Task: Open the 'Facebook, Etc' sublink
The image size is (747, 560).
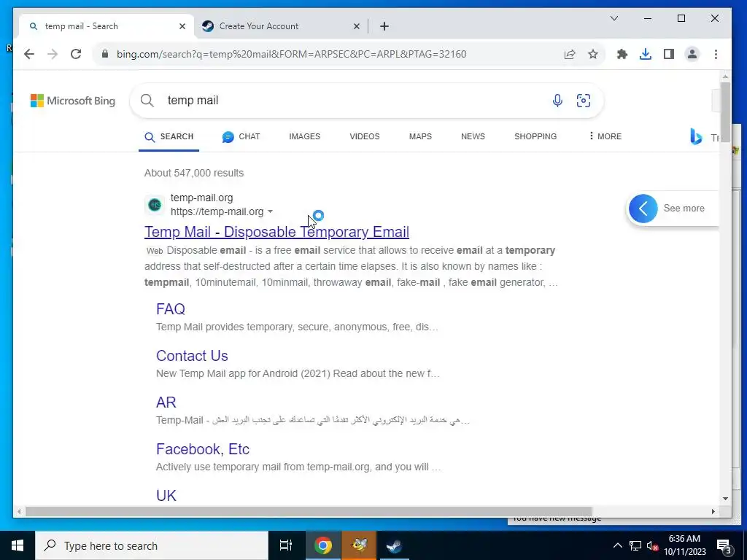Action: (x=203, y=449)
